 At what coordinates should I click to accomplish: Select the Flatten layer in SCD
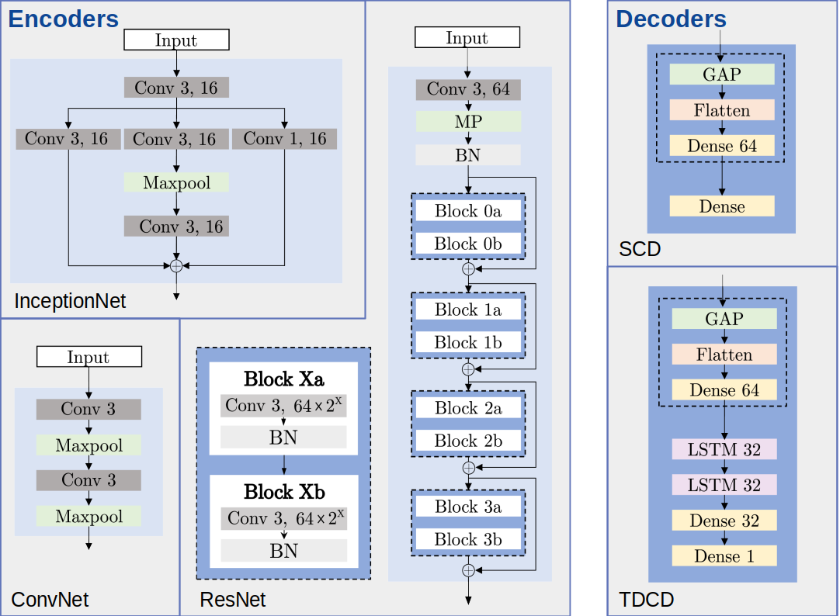pos(722,110)
